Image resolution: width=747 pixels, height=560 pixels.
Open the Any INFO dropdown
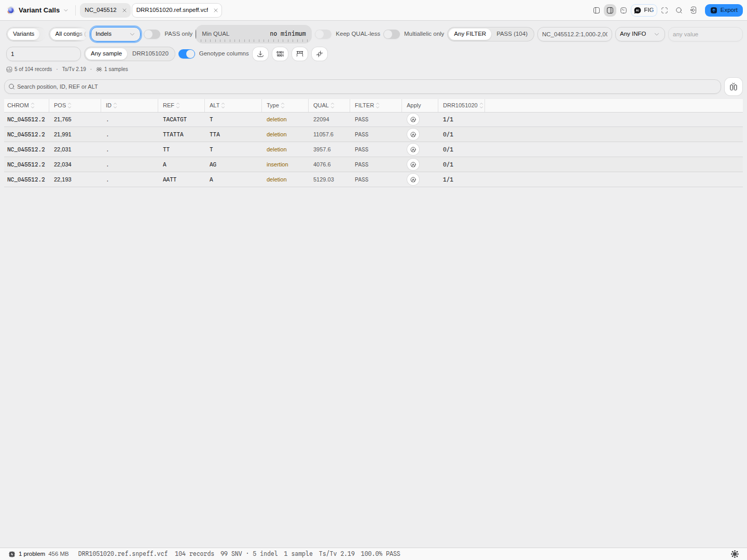click(640, 34)
